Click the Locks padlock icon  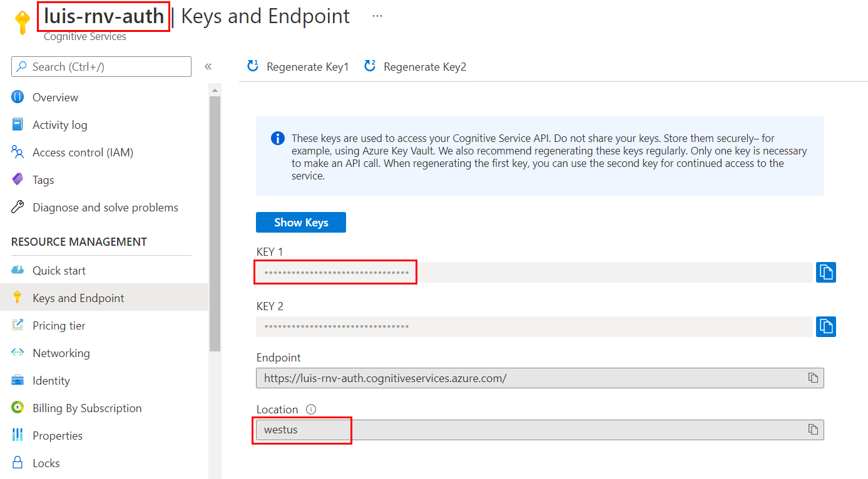pos(18,463)
